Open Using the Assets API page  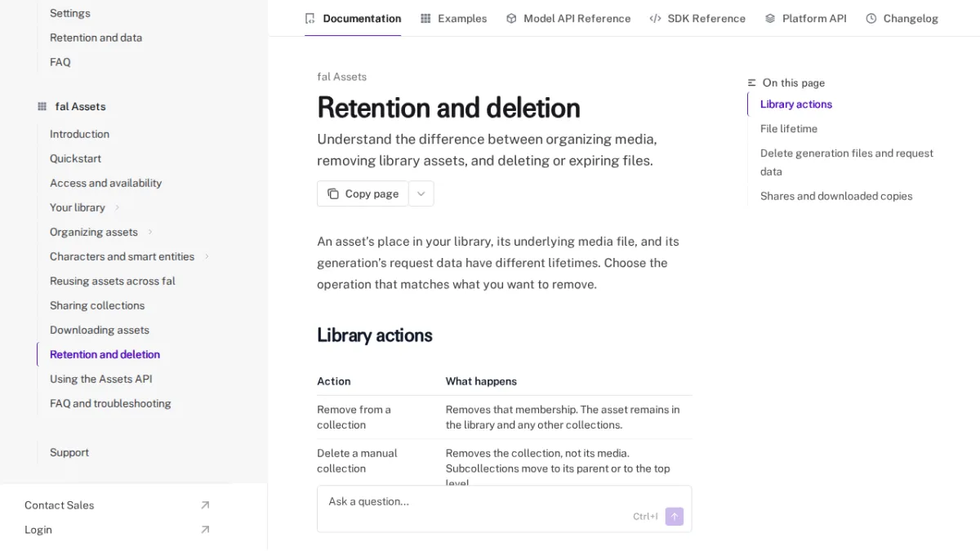pyautogui.click(x=101, y=379)
